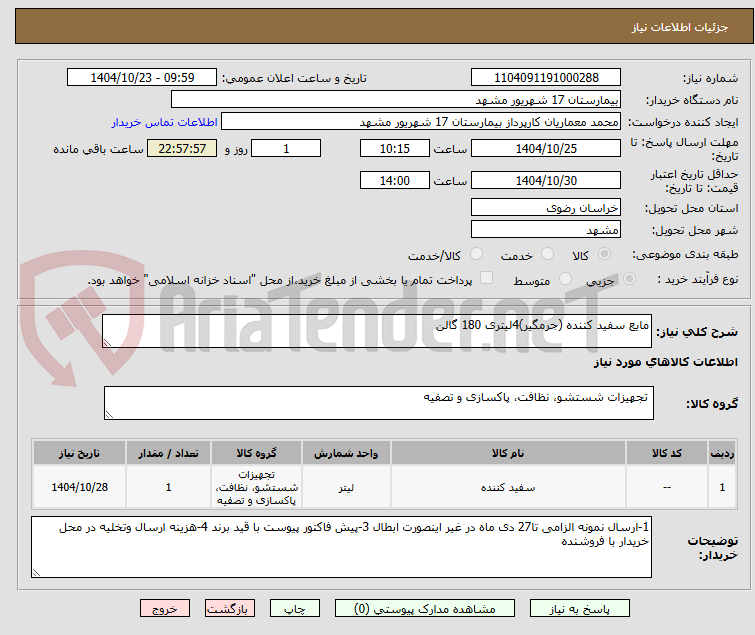Open مشاهده مدارک پیوستی (0) button
This screenshot has height=635, width=755.
[425, 609]
